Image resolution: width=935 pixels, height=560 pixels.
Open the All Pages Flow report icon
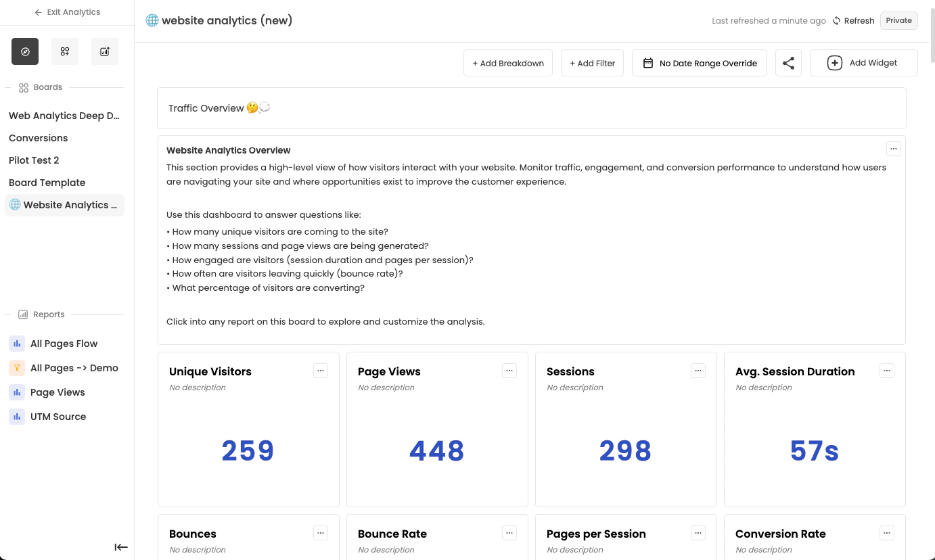click(17, 344)
